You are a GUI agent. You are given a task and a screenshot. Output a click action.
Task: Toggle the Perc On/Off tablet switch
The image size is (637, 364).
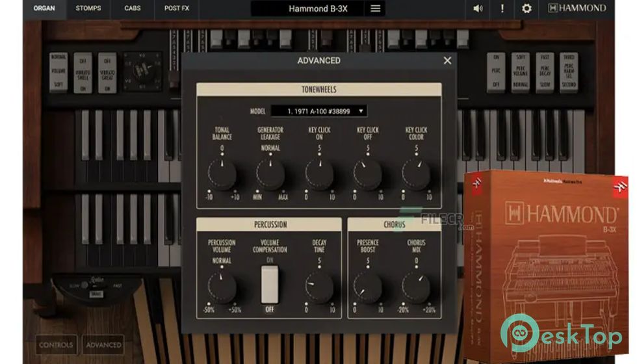click(x=496, y=71)
